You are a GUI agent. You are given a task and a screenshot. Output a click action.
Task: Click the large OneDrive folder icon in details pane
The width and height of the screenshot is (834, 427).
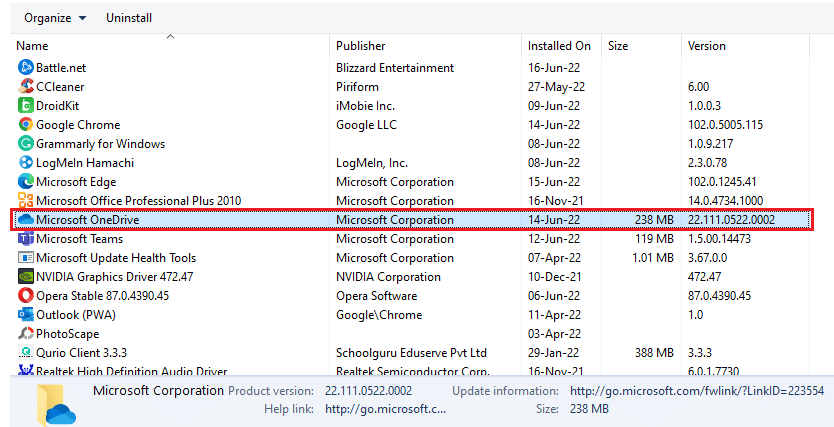pos(56,404)
